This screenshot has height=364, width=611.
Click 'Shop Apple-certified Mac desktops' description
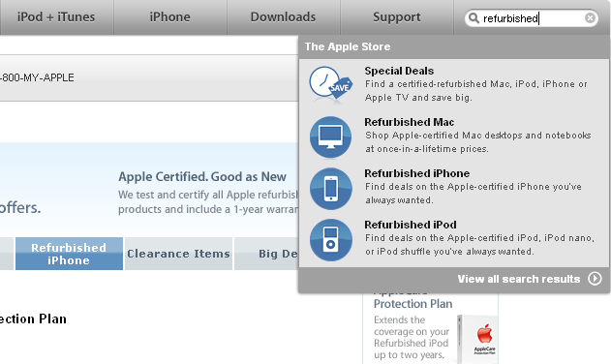click(477, 142)
